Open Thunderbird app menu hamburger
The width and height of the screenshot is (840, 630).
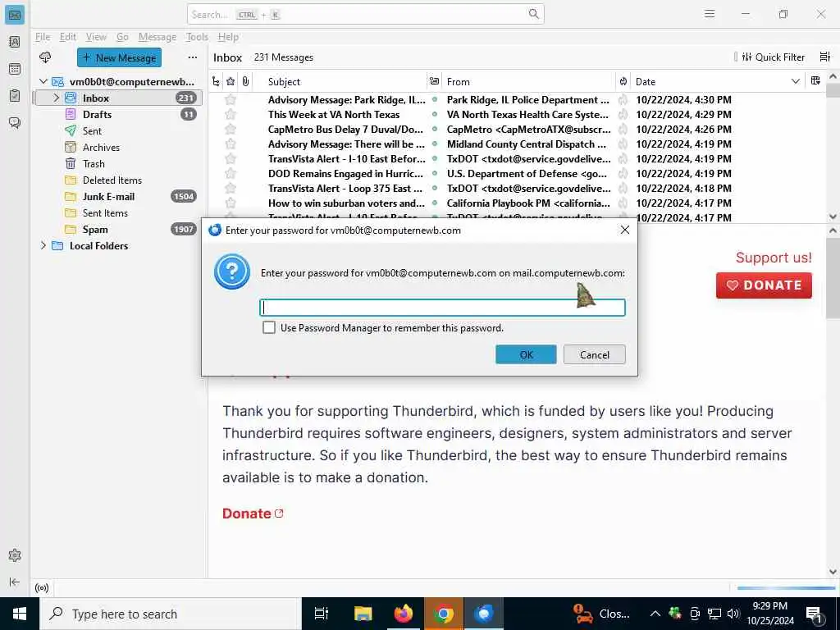[710, 14]
